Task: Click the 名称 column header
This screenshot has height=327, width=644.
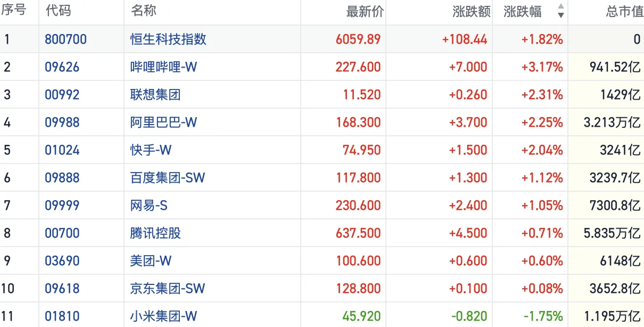Action: point(144,11)
